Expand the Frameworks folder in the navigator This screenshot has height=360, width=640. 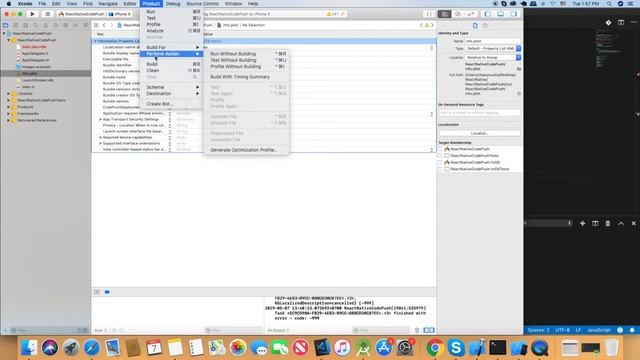8,113
